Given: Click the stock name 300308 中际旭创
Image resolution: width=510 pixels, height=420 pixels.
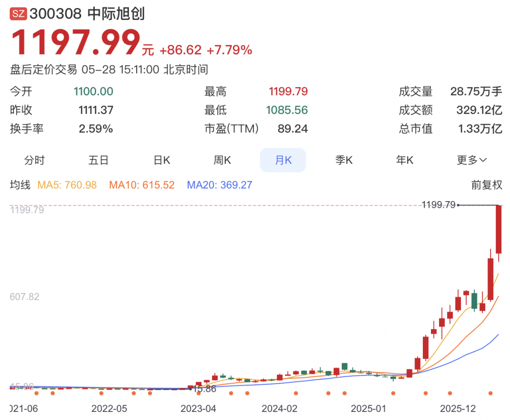Looking at the screenshot, I should (87, 14).
